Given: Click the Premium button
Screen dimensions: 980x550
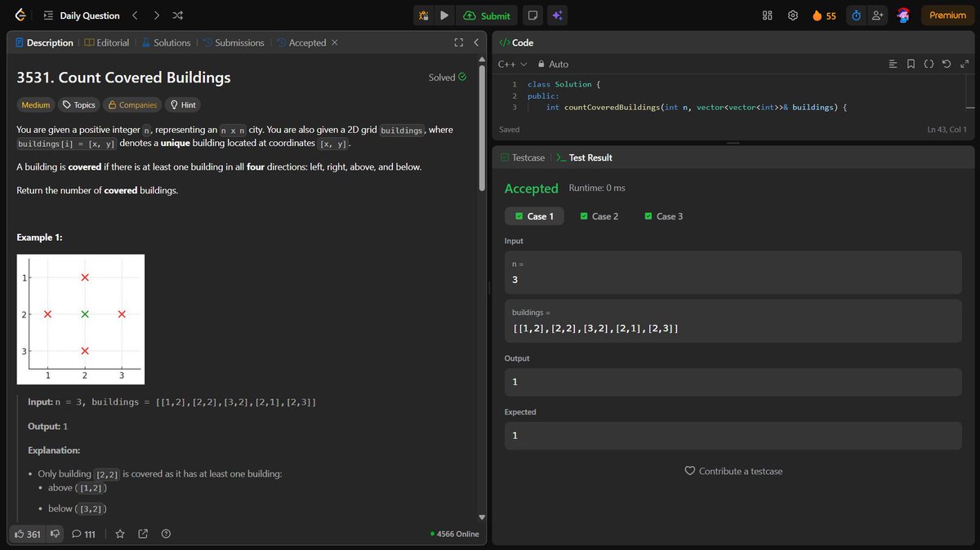Looking at the screenshot, I should pyautogui.click(x=947, y=16).
